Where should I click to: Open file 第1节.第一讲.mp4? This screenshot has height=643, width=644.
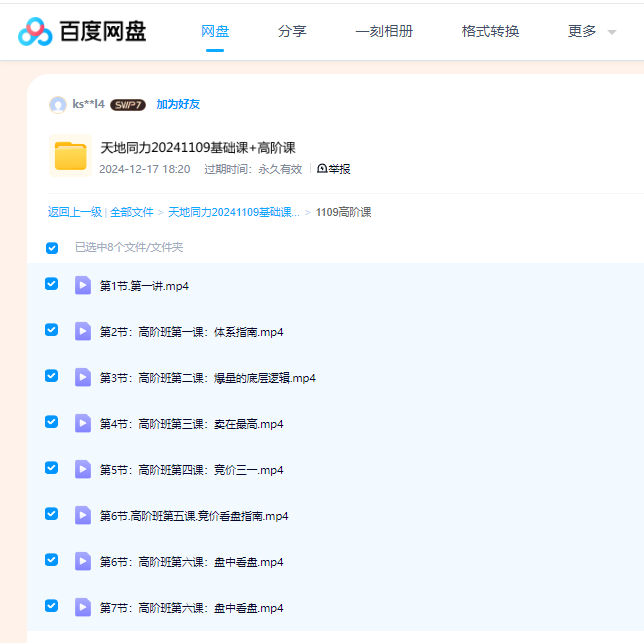tap(144, 286)
